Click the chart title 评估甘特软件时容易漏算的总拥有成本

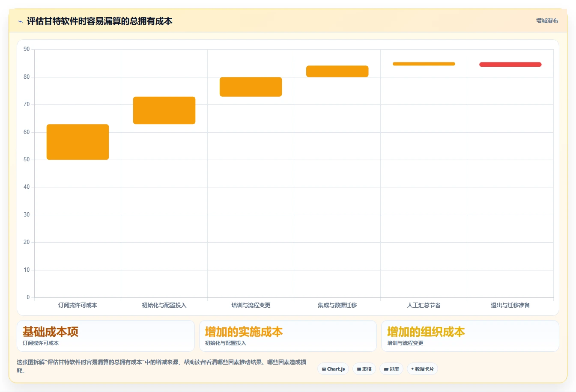[x=99, y=21]
